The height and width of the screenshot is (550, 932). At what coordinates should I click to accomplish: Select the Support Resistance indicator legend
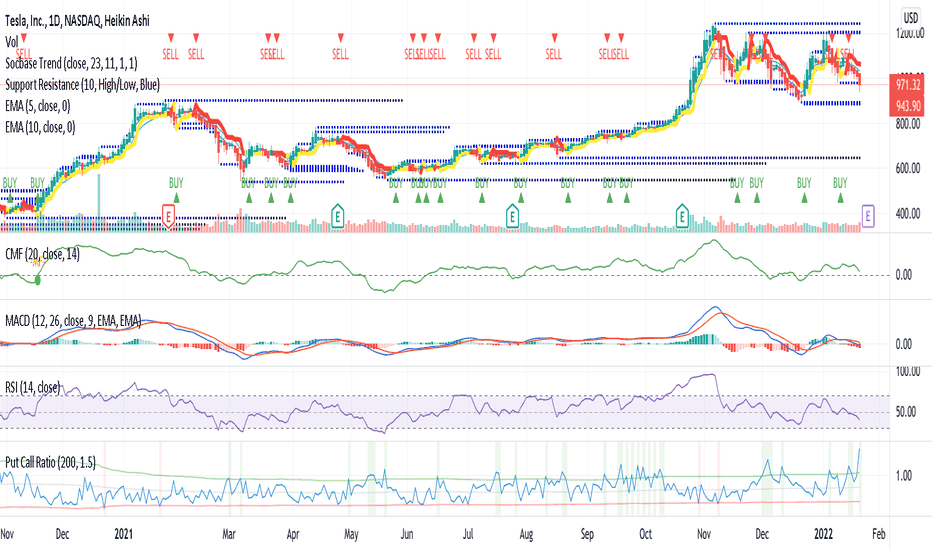point(82,84)
